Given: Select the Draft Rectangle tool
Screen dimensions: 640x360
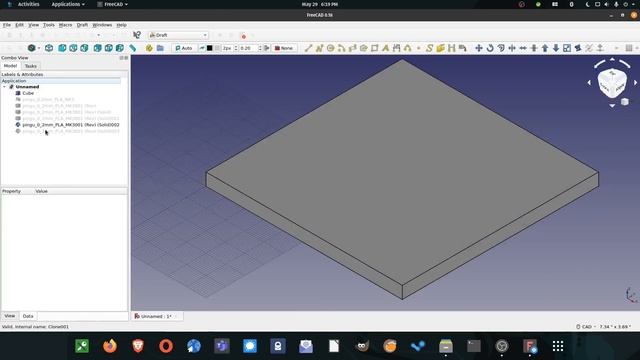Looking at the screenshot, I should tap(375, 48).
